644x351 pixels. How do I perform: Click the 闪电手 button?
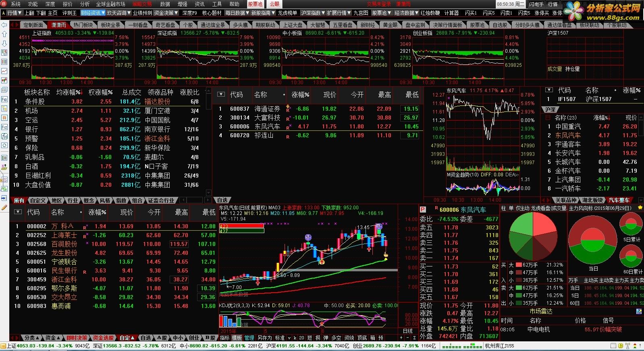click(x=536, y=4)
